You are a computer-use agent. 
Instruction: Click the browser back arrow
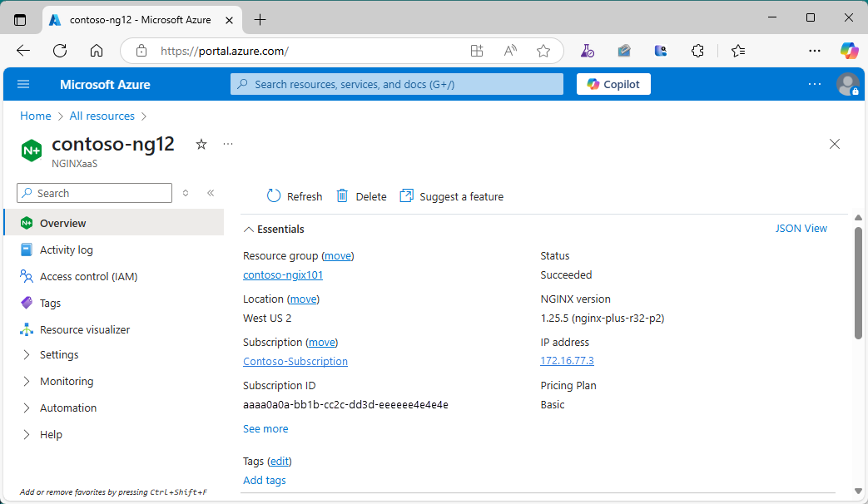click(x=23, y=51)
